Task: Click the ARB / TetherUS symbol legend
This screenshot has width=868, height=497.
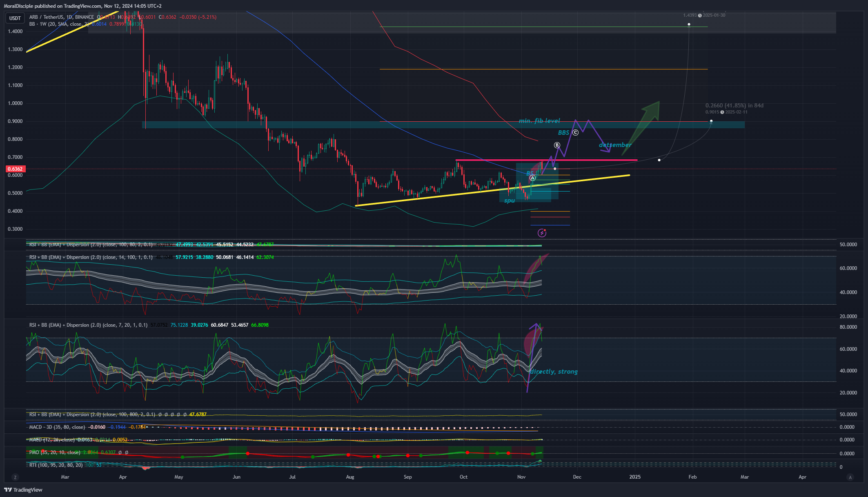Action: [62, 17]
